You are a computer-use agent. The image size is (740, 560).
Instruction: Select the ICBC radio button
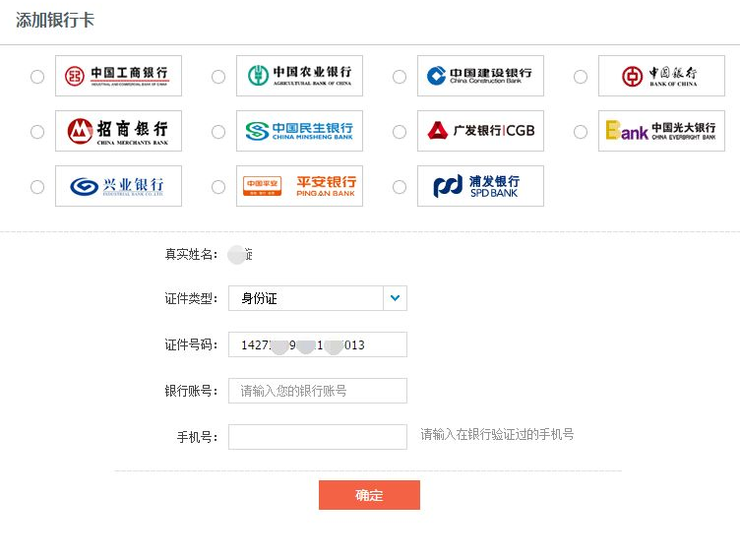(x=37, y=77)
